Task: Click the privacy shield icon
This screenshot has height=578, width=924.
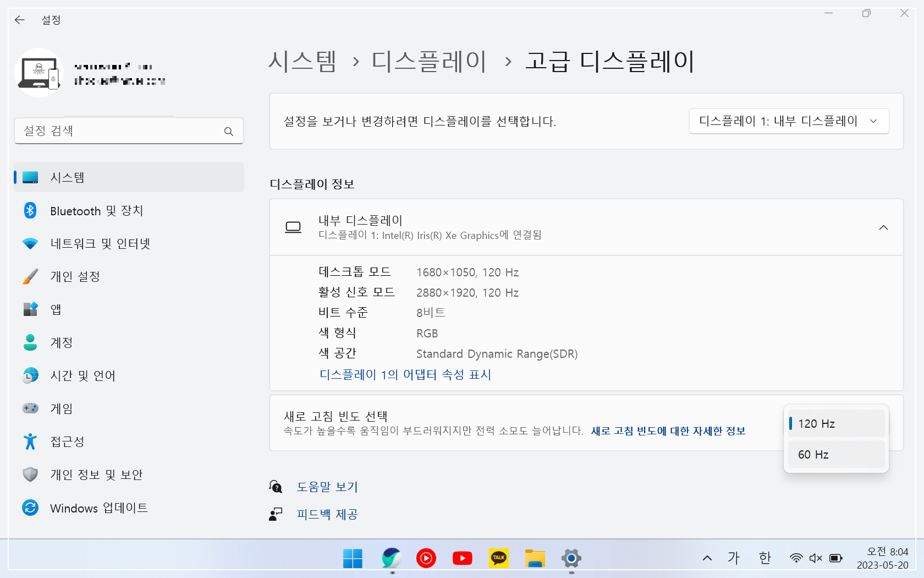Action: pyautogui.click(x=30, y=475)
